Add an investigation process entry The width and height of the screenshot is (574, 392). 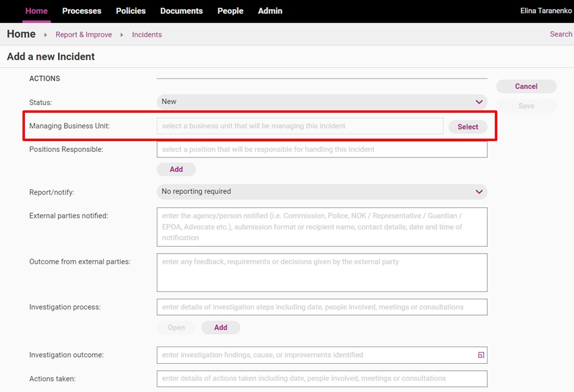pos(220,328)
